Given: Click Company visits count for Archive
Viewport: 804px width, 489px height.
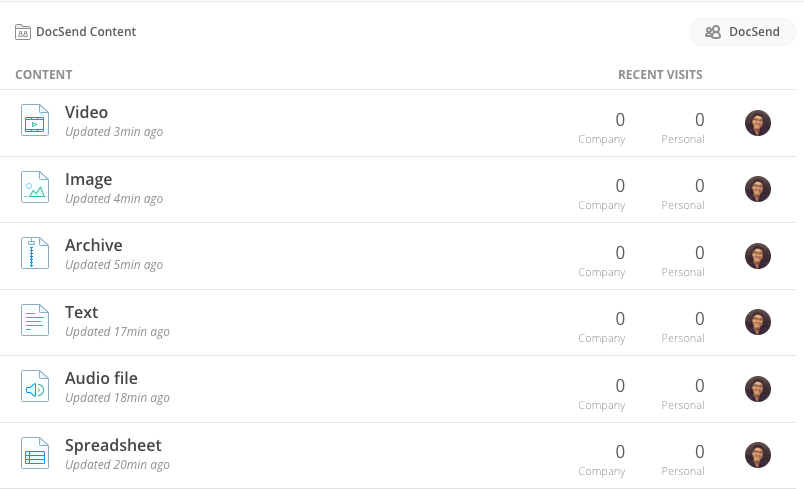Looking at the screenshot, I should 620,253.
